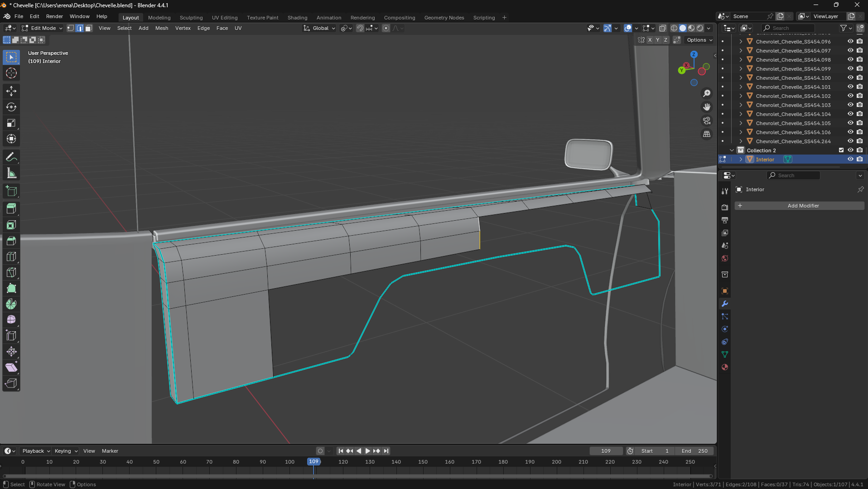Select the Knife tool
Viewport: 868px width, 489px height.
[x=11, y=272]
